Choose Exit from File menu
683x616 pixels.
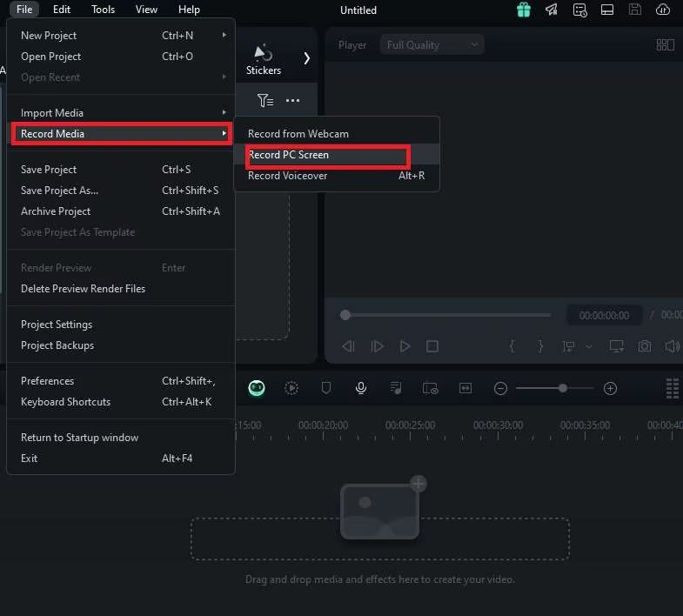pyautogui.click(x=121, y=459)
